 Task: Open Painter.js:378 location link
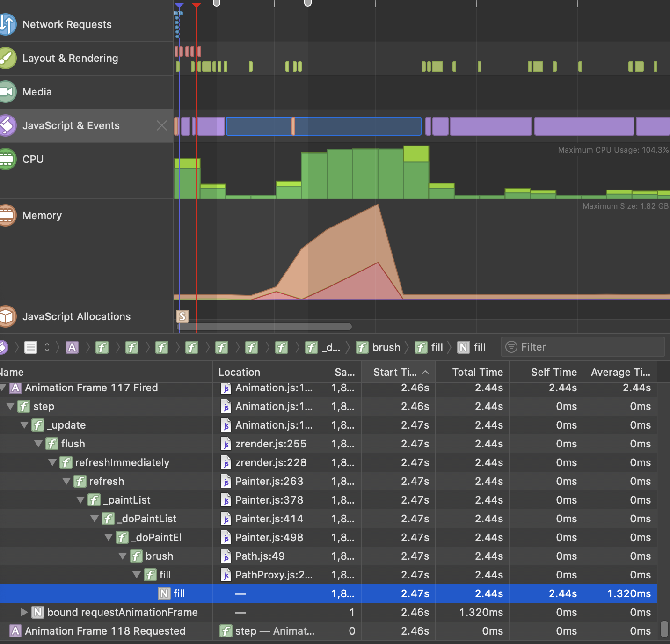[x=269, y=500]
